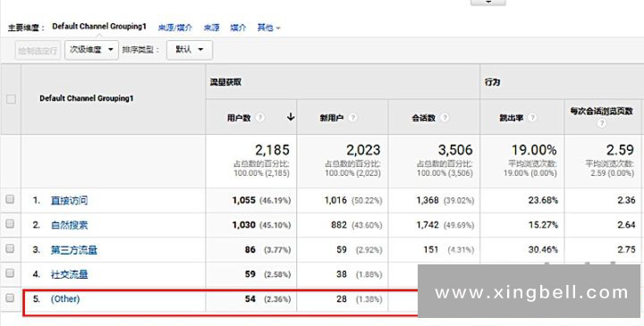Sort by 每次会话浏览页数 column header
The image size is (644, 326).
click(x=601, y=111)
